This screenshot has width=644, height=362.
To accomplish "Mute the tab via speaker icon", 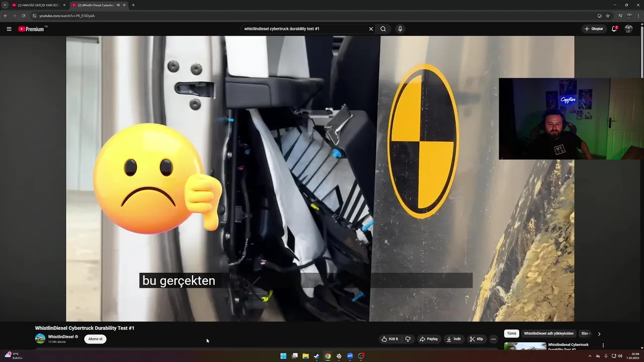I will click(x=118, y=5).
